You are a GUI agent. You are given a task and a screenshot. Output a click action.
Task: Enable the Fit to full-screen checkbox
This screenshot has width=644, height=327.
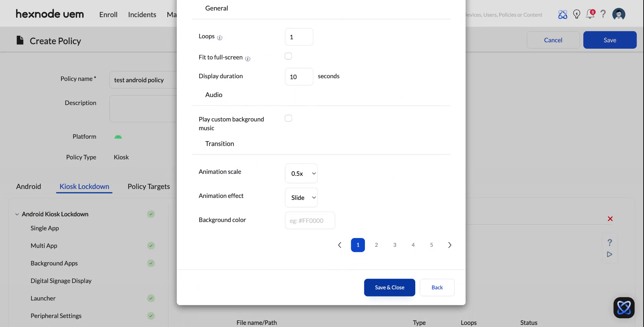288,56
